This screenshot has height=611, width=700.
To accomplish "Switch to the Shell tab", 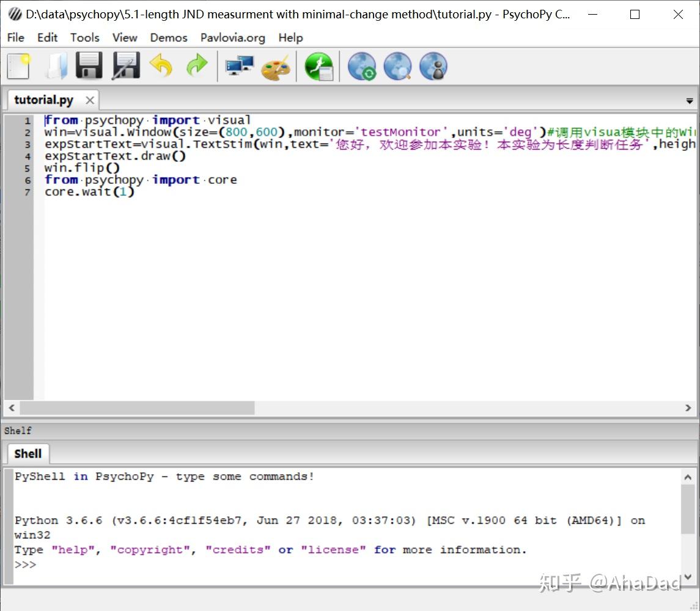I will click(28, 454).
